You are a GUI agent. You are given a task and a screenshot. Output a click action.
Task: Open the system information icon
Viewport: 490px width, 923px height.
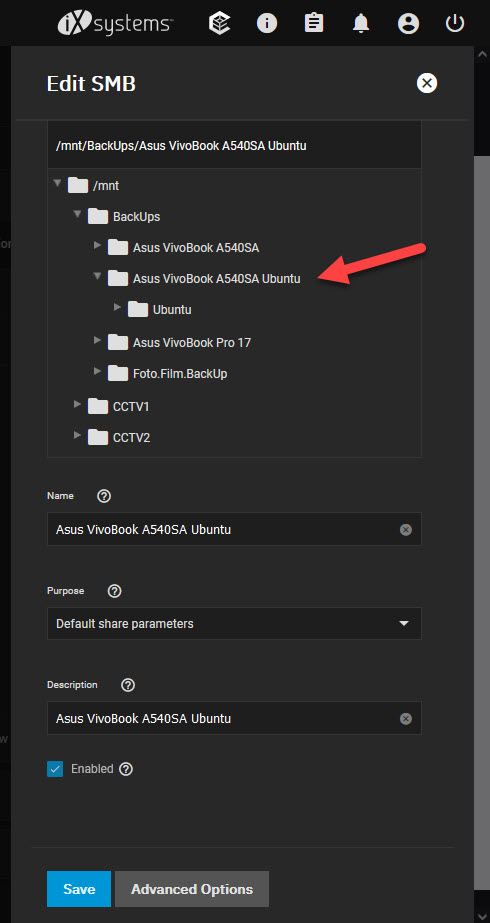click(x=267, y=24)
